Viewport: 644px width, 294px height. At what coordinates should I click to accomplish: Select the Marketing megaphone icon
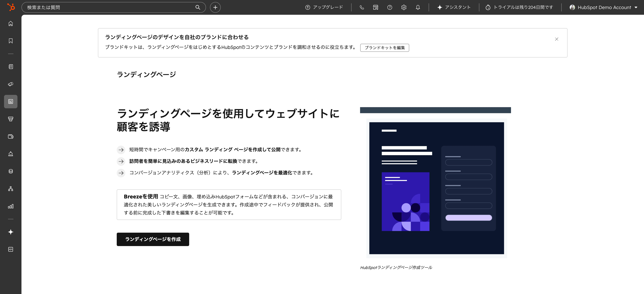(11, 84)
